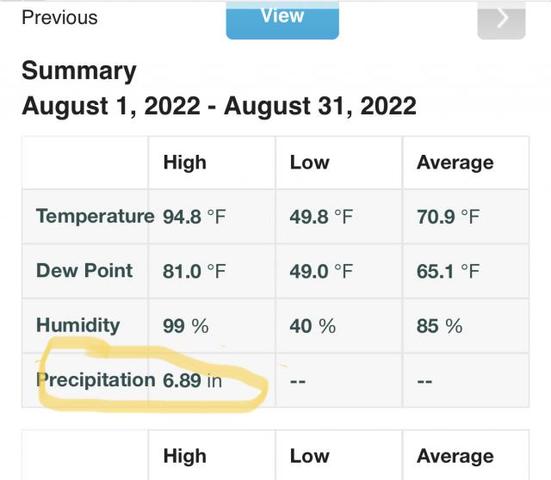Click the first table's High column header
The image size is (551, 480).
[185, 163]
